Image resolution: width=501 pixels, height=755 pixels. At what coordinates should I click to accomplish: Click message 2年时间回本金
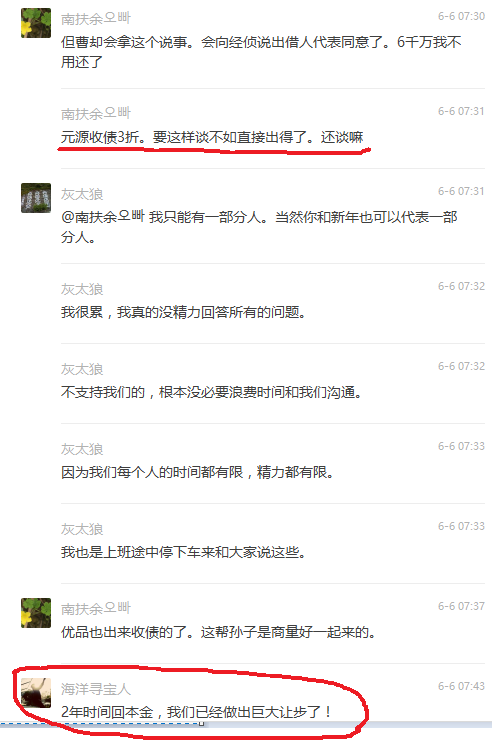point(196,712)
